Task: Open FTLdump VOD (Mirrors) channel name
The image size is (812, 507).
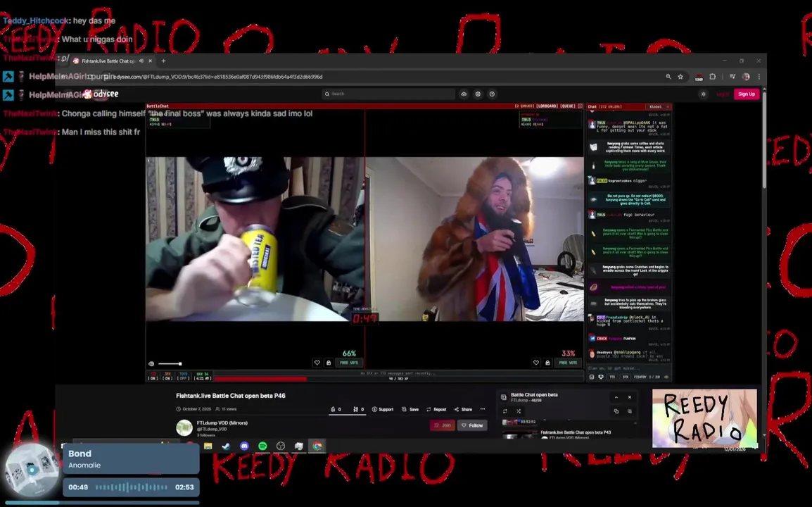Action: [x=222, y=423]
